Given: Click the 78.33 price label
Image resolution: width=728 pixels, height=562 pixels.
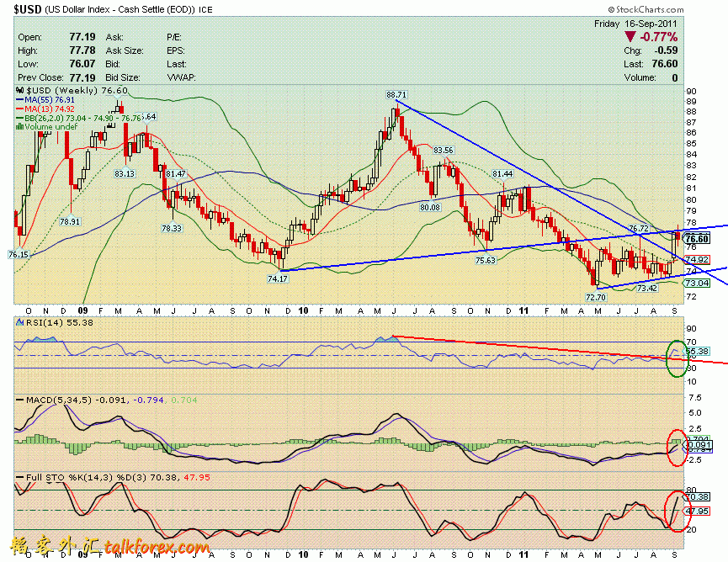Looking at the screenshot, I should (x=172, y=228).
